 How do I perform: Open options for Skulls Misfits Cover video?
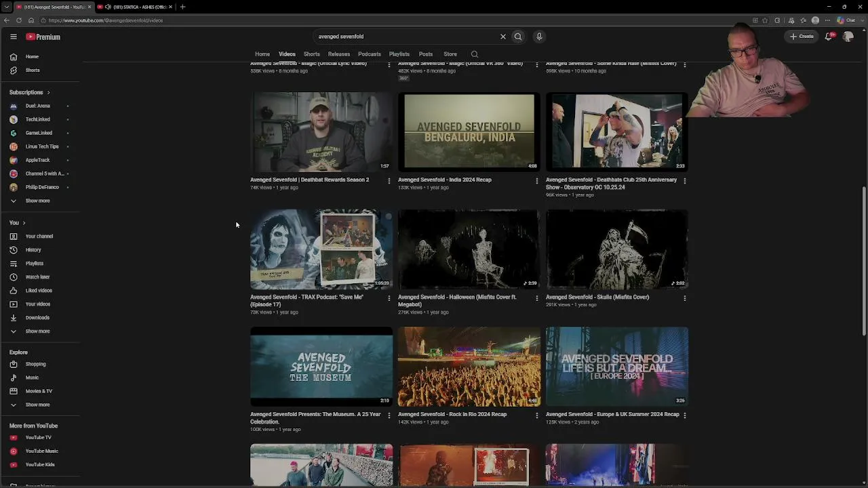click(x=684, y=298)
